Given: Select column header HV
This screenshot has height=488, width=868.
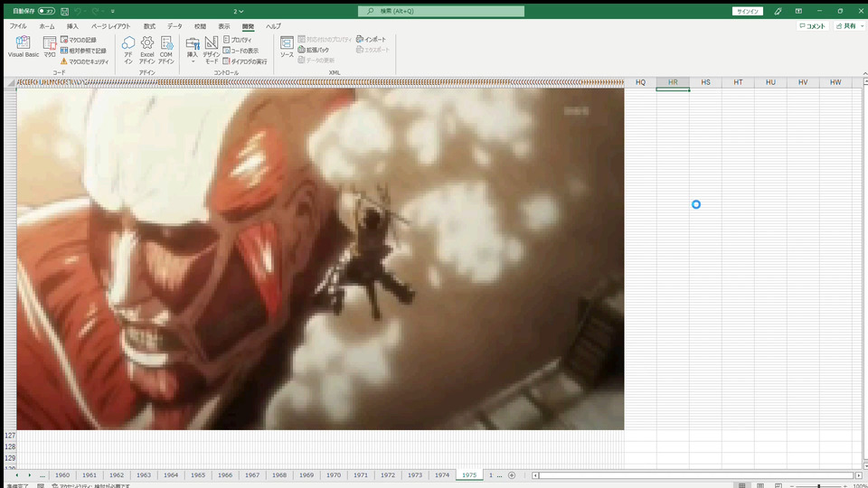Looking at the screenshot, I should tap(803, 82).
